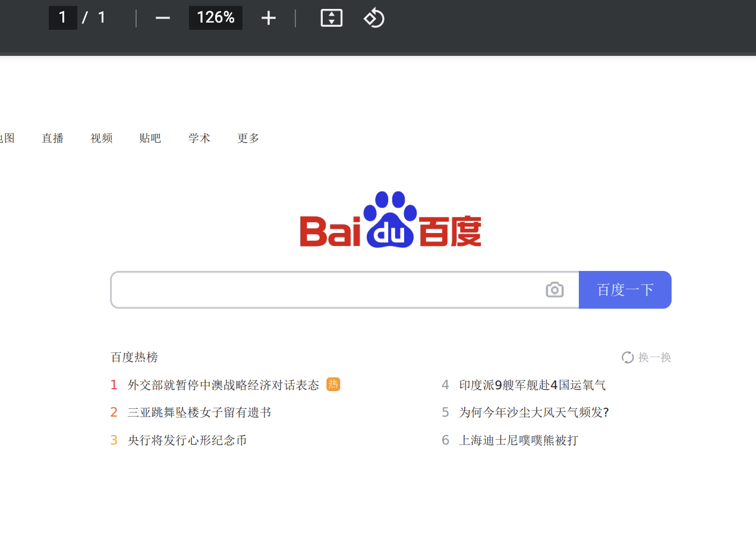Click the 直播 navigation item

pos(52,138)
